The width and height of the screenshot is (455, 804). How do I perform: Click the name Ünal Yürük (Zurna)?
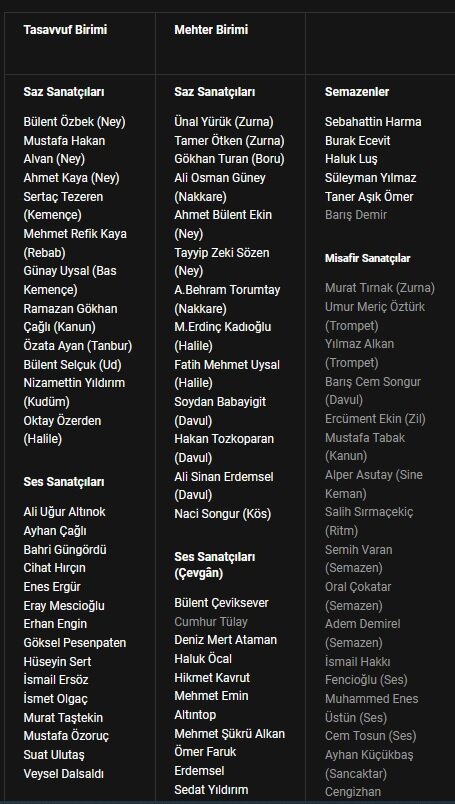click(x=224, y=122)
